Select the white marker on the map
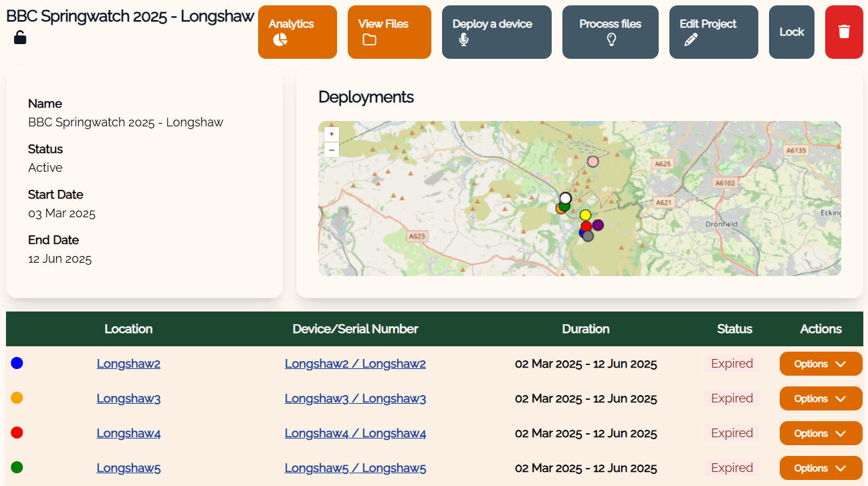This screenshot has height=486, width=868. 566,198
